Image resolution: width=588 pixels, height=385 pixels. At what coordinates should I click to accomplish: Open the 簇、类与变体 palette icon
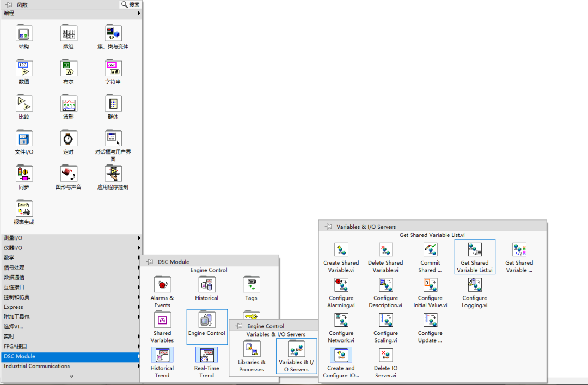113,33
